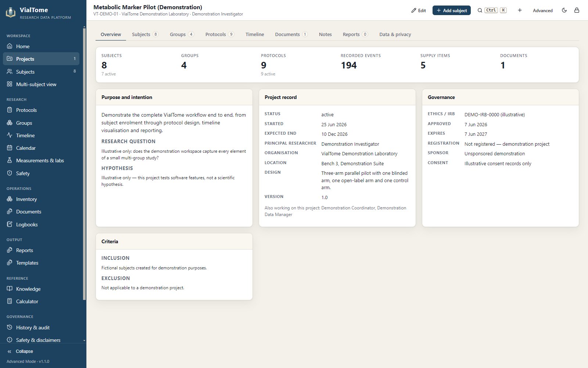The width and height of the screenshot is (588, 368).
Task: Click the sidebar scrollbar up arrow
Action: pos(84,27)
